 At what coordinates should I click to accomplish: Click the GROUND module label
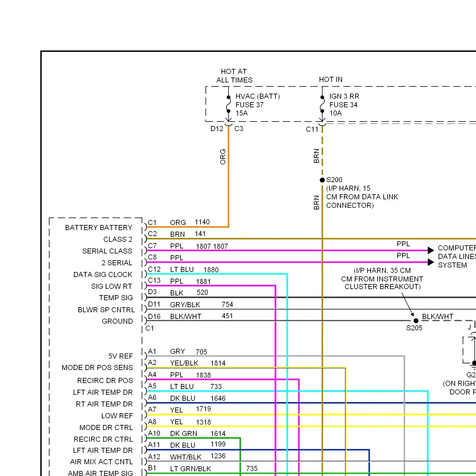pyautogui.click(x=117, y=321)
